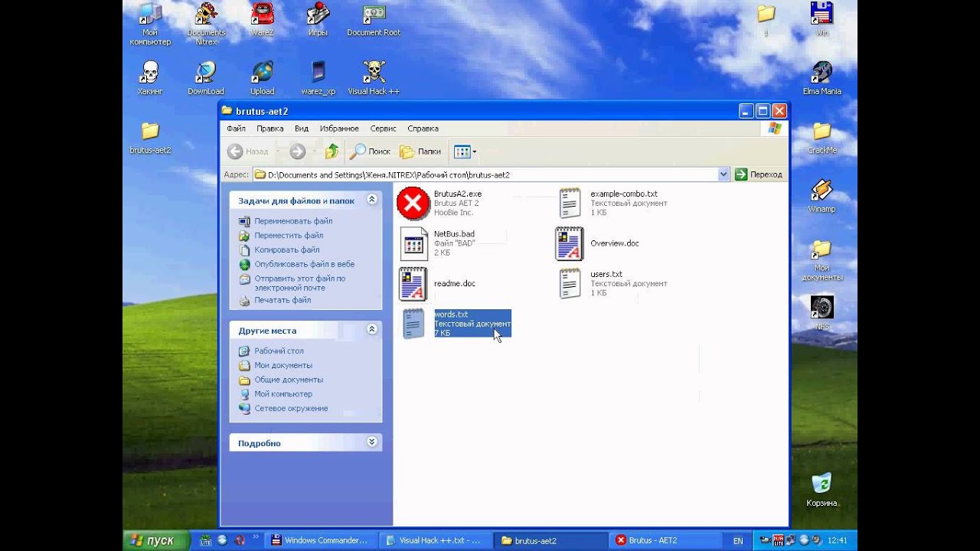Viewport: 980px width, 551px height.
Task: Switch to Visual Hack ++.txt taskbar button
Action: (434, 540)
